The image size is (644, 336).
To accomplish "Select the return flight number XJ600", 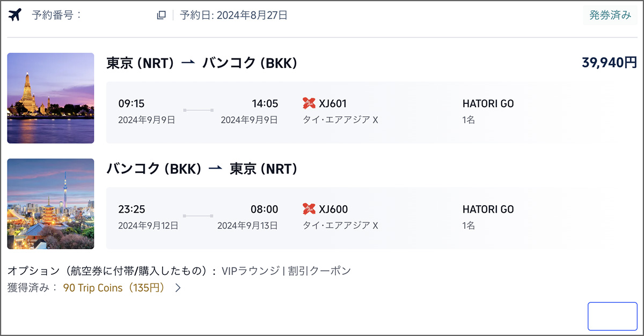I will tap(333, 209).
